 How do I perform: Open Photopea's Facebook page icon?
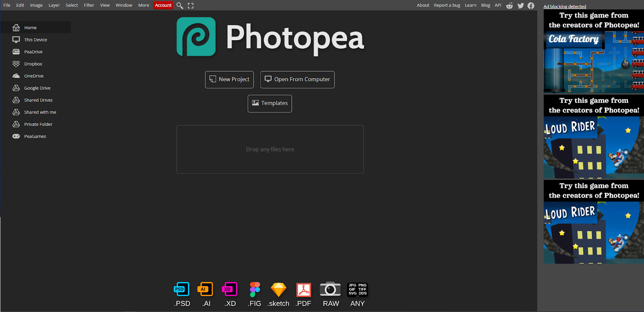tap(531, 6)
